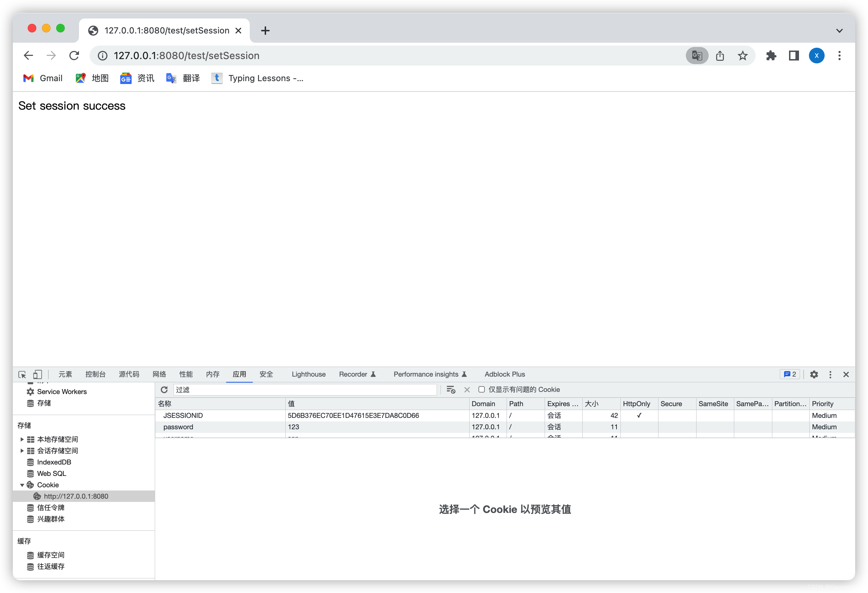The width and height of the screenshot is (868, 593).
Task: Expand 本地存储空间 tree node
Action: tap(22, 440)
